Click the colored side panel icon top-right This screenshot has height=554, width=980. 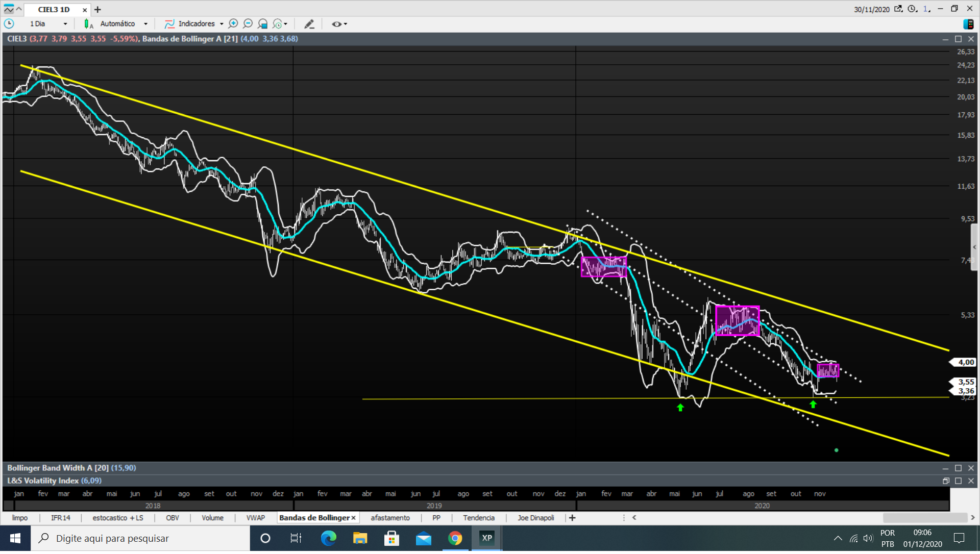tap(968, 24)
